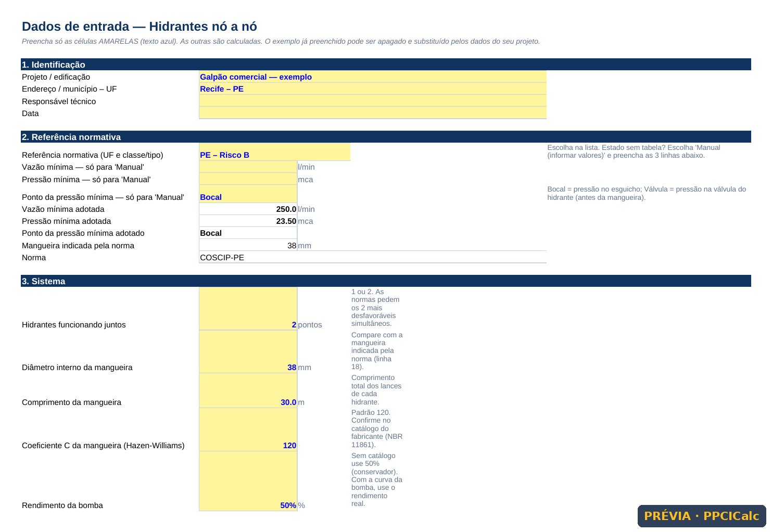Select the Pressão mínima adotada value 23.50
This screenshot has width=772, height=532.
pos(248,221)
